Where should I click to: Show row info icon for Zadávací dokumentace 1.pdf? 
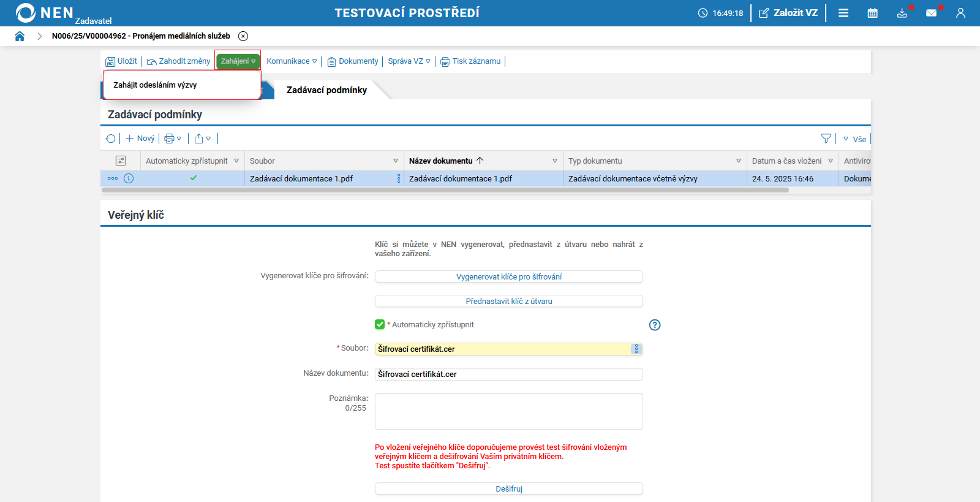coord(129,178)
